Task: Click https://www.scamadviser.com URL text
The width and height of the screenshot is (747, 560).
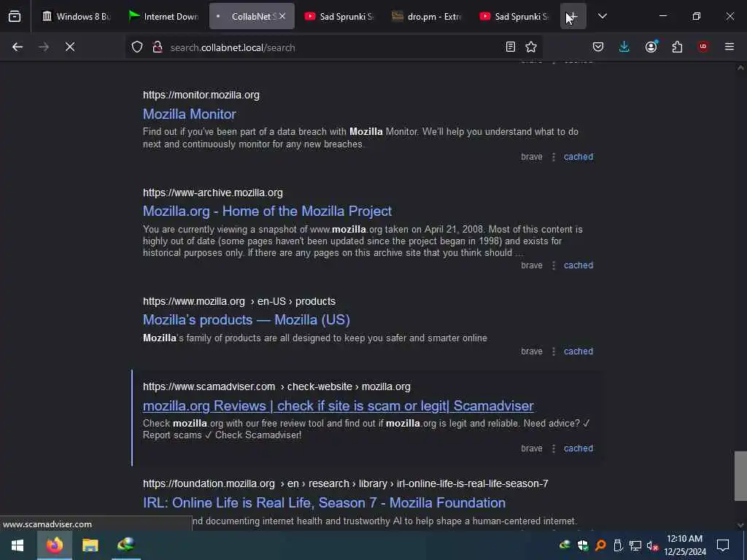Action: point(209,386)
